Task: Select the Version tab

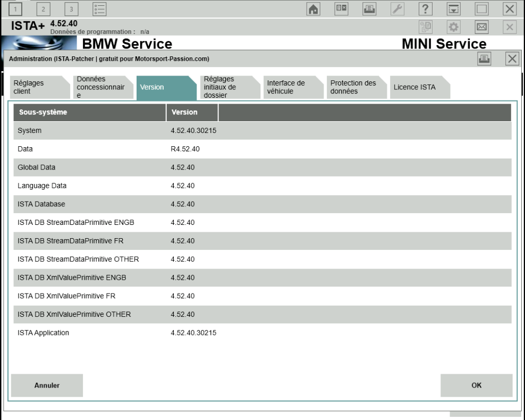Action: tap(166, 88)
